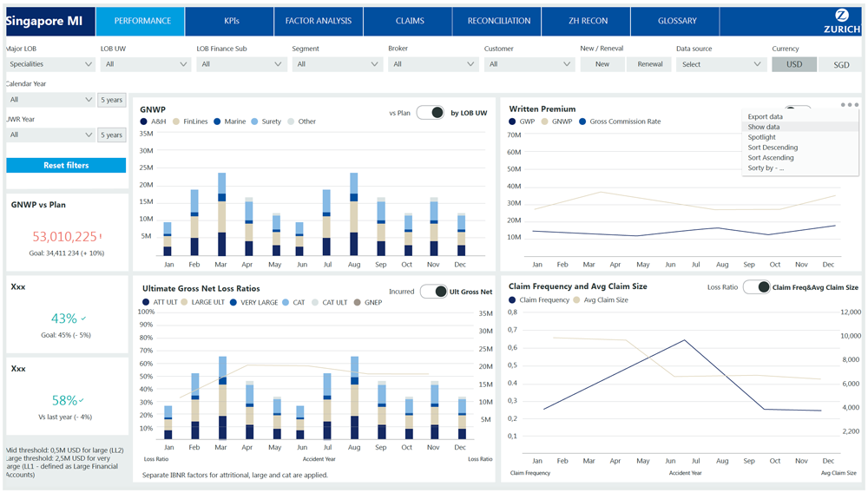Expand the Major LOB Specialities dropdown
868x493 pixels.
tap(49, 64)
